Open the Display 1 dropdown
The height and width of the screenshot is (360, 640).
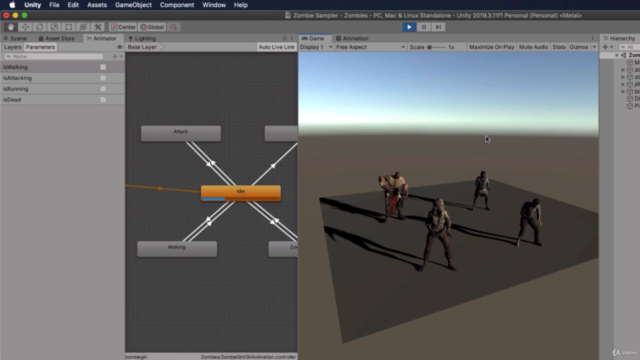coord(316,47)
